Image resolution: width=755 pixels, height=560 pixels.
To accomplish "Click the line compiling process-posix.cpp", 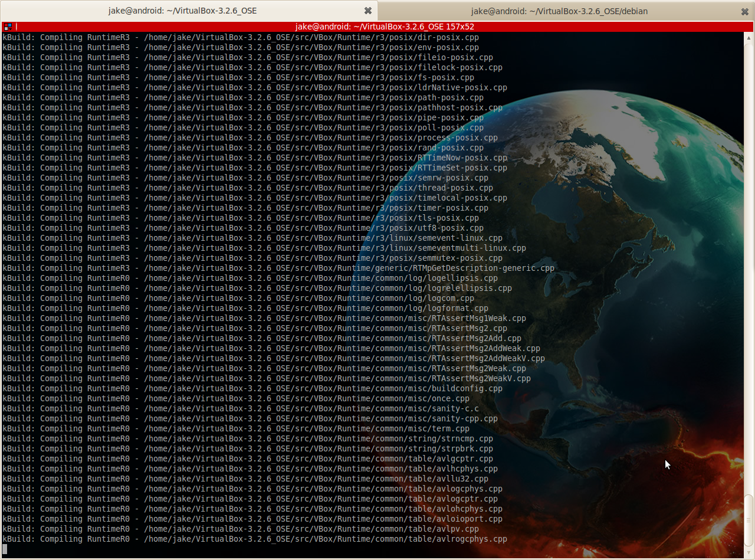I will [250, 137].
